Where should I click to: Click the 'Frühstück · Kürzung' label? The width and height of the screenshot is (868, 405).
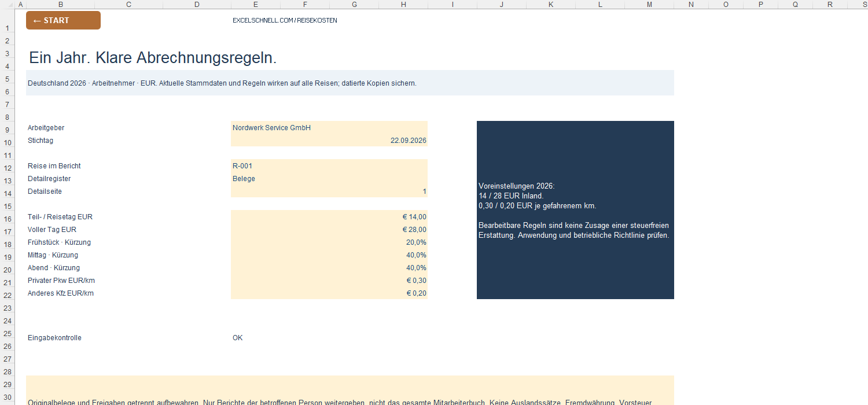pyautogui.click(x=59, y=242)
